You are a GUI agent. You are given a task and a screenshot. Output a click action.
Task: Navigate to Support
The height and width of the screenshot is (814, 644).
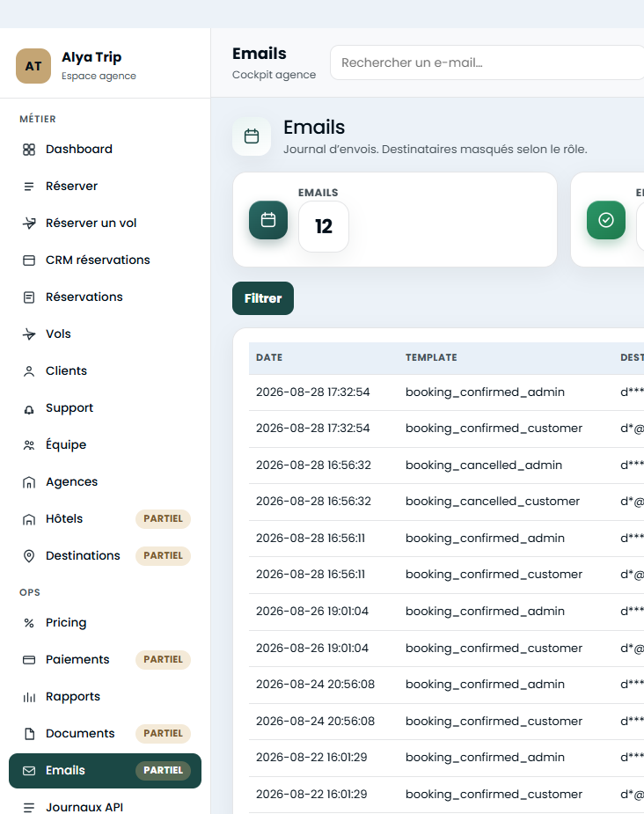point(105,408)
